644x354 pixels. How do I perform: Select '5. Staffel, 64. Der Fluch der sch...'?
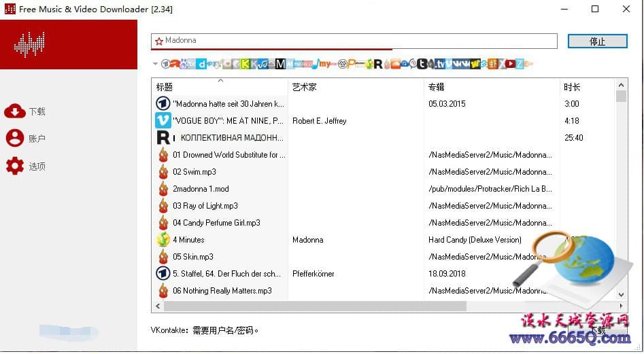pos(226,274)
